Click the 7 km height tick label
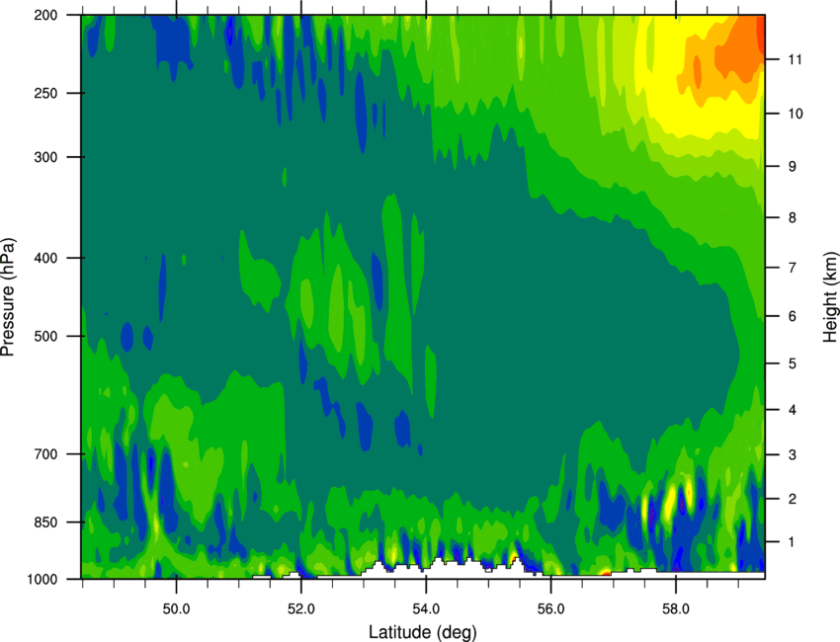This screenshot has height=642, width=840. click(x=793, y=268)
